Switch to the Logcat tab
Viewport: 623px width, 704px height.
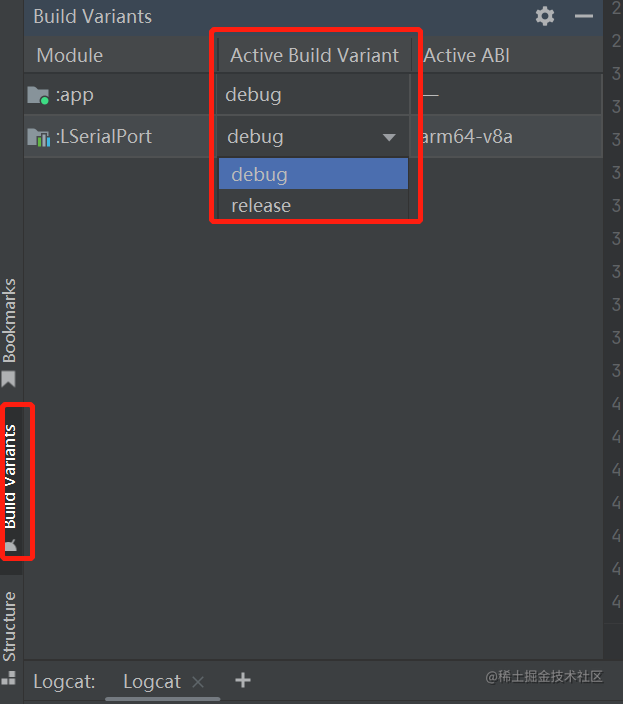(x=152, y=682)
